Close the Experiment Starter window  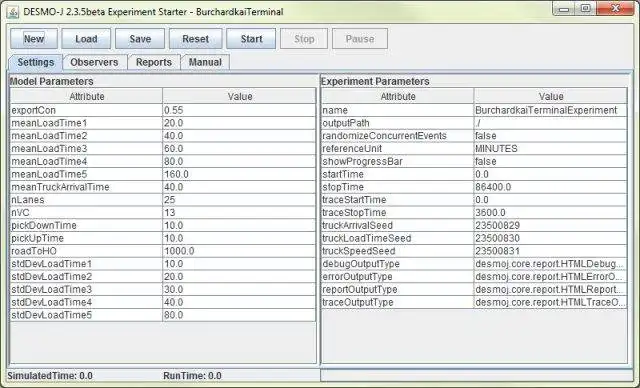(x=616, y=9)
